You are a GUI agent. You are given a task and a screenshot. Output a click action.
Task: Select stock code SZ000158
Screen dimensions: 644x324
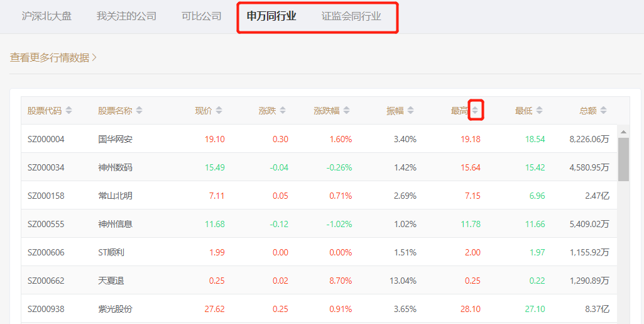point(46,196)
